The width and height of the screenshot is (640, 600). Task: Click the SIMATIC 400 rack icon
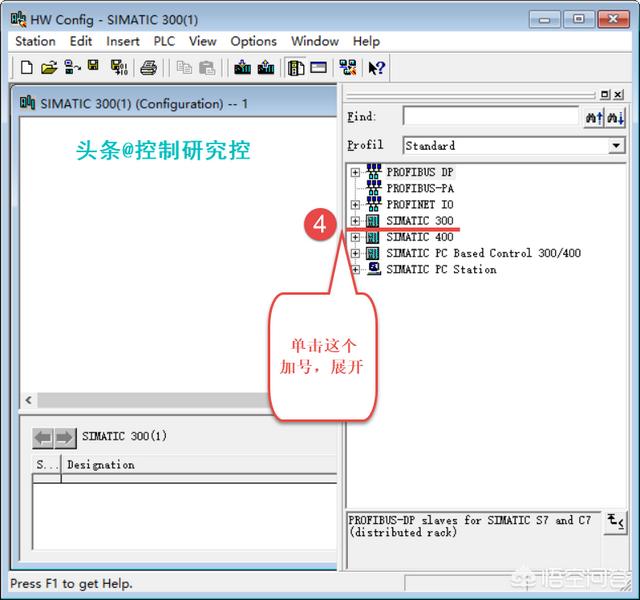372,237
